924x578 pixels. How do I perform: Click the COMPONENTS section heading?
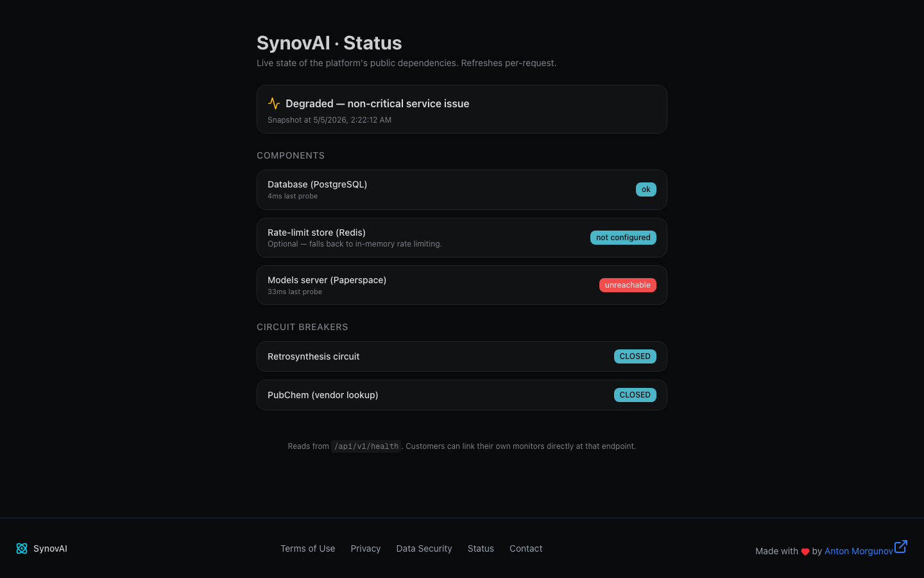pos(291,155)
